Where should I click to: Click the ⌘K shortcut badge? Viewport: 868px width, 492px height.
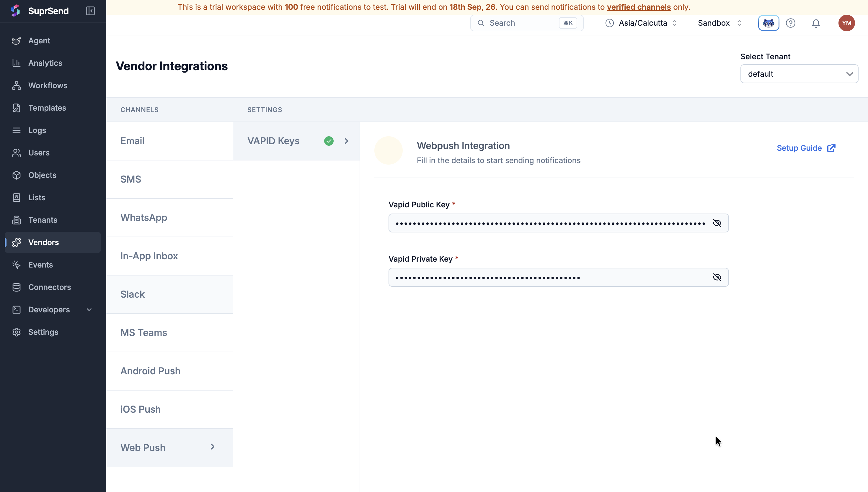(568, 23)
